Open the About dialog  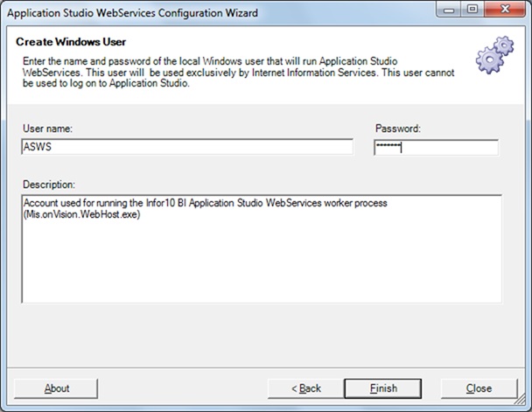coord(57,388)
